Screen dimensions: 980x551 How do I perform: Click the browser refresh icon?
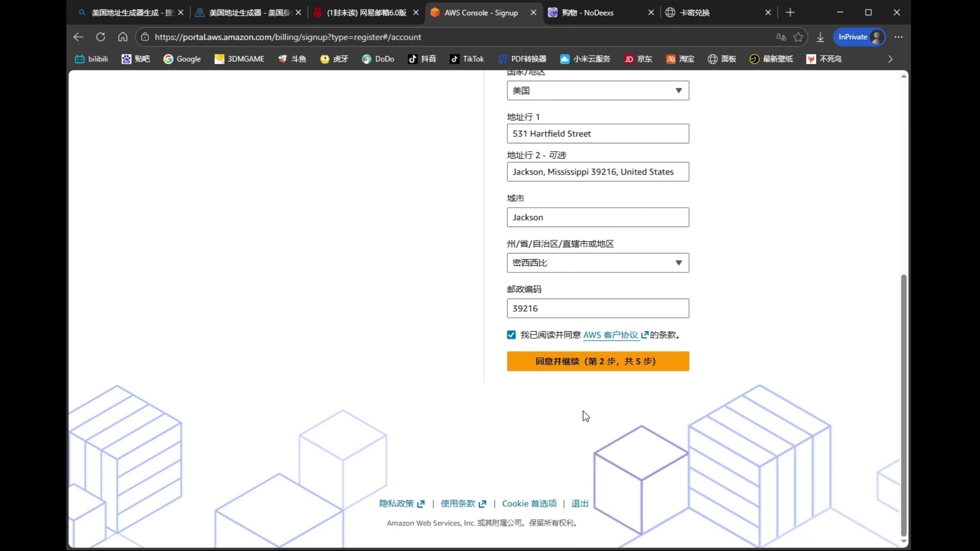(101, 37)
